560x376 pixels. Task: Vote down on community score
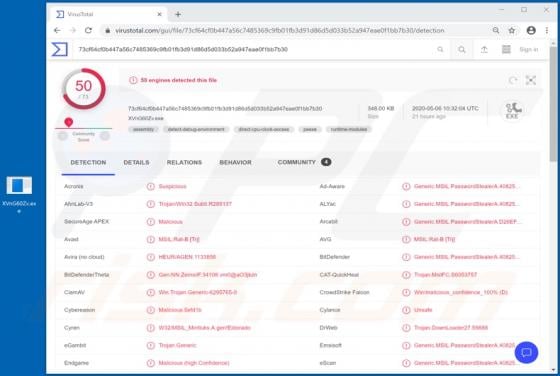click(x=63, y=136)
